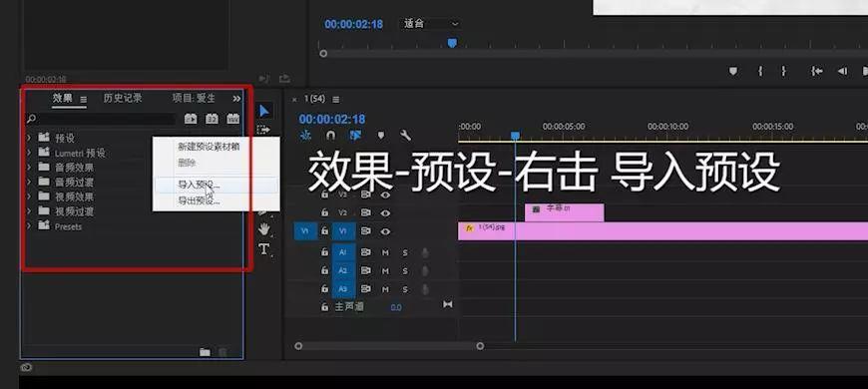Open Creative Cloud sync status icon
Viewport: 868px width, 389px height.
(x=27, y=367)
